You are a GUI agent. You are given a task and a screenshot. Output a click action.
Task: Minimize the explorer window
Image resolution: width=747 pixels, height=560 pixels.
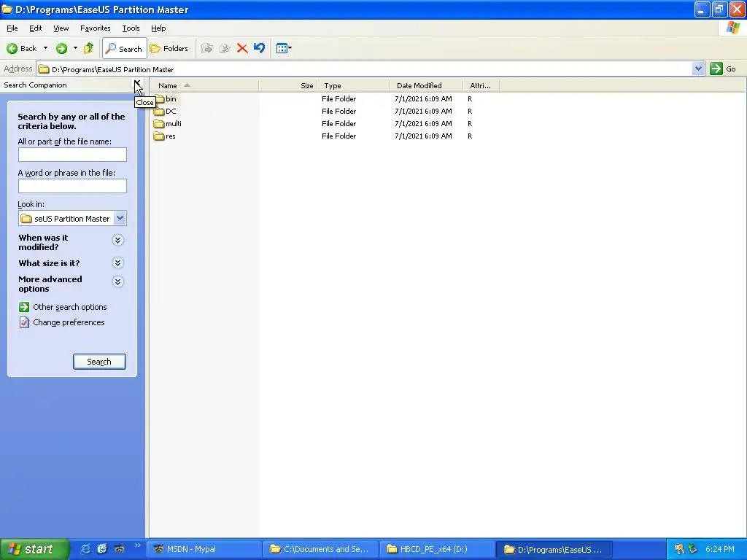[x=702, y=9]
